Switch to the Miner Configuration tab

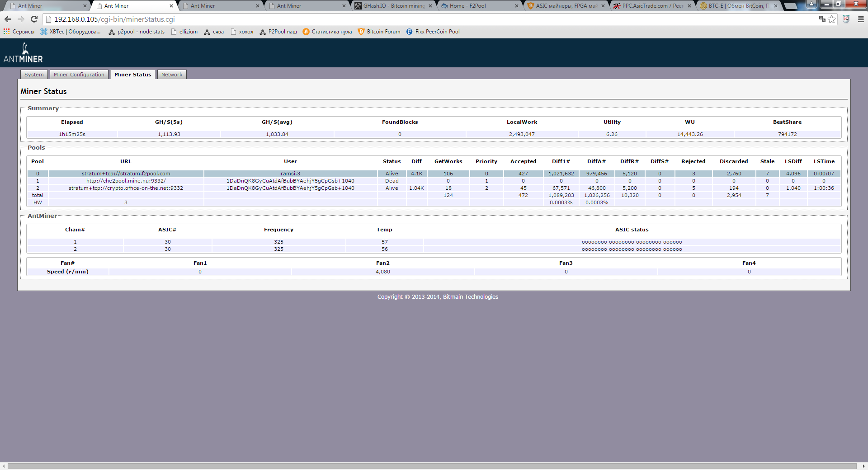click(79, 75)
